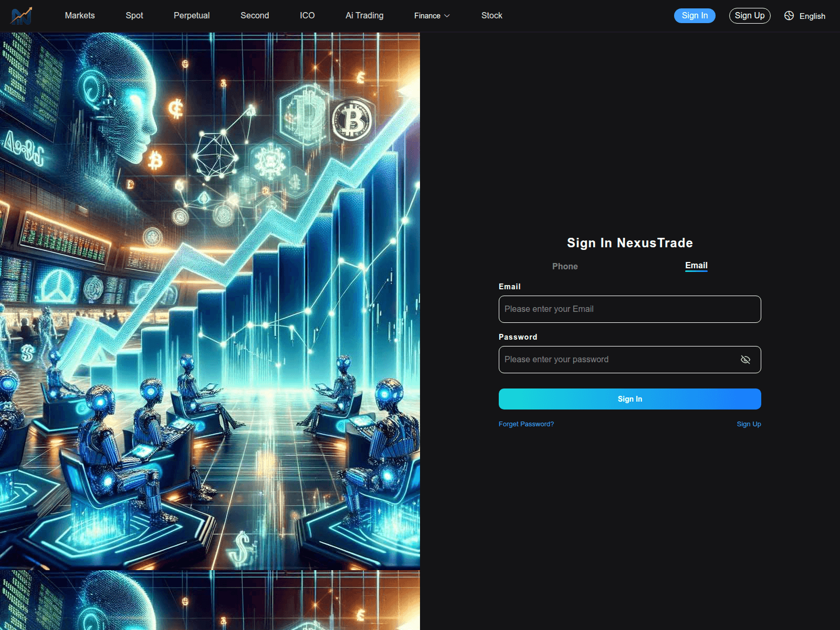The image size is (840, 630).
Task: Click the header Sign In button
Action: (x=695, y=16)
